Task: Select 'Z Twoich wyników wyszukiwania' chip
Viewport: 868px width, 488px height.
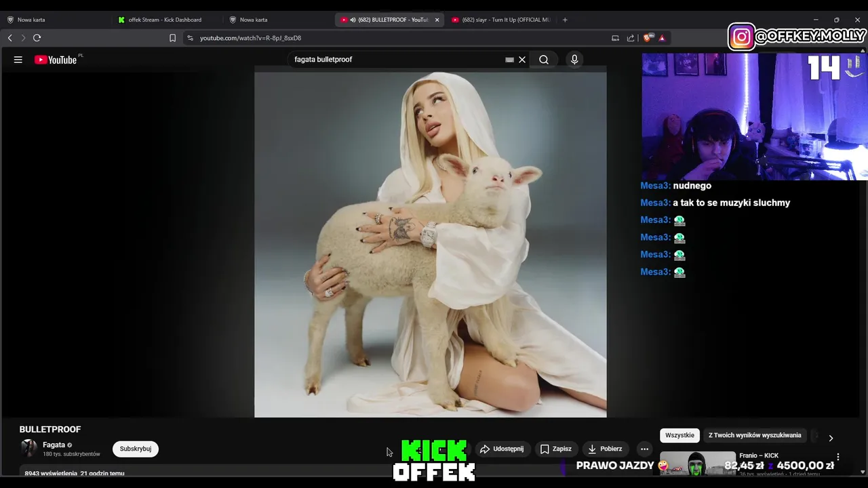Action: tap(755, 435)
